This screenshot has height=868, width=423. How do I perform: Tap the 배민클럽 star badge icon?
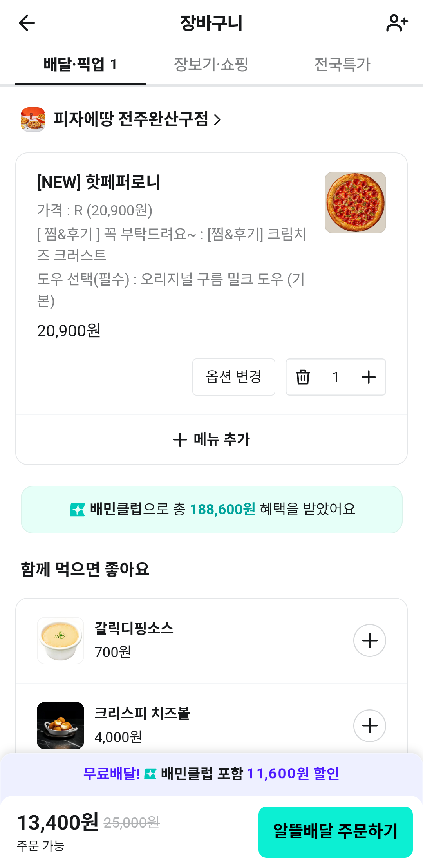pyautogui.click(x=77, y=510)
